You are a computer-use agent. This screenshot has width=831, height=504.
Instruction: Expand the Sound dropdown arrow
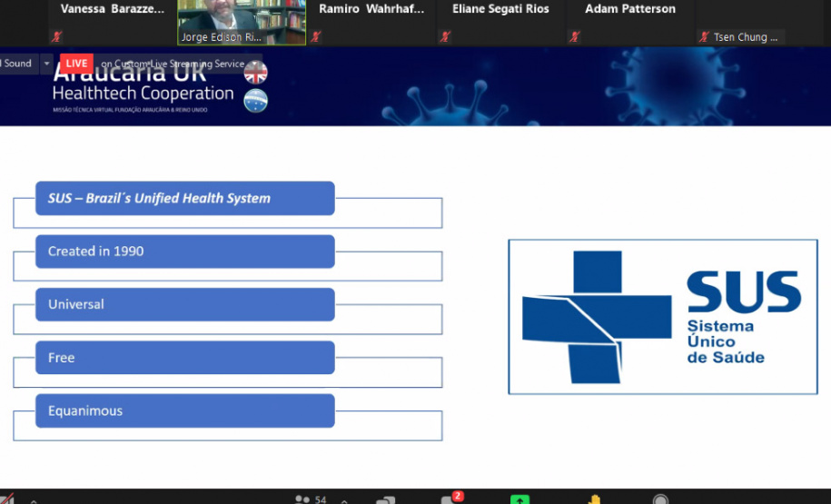pos(47,64)
